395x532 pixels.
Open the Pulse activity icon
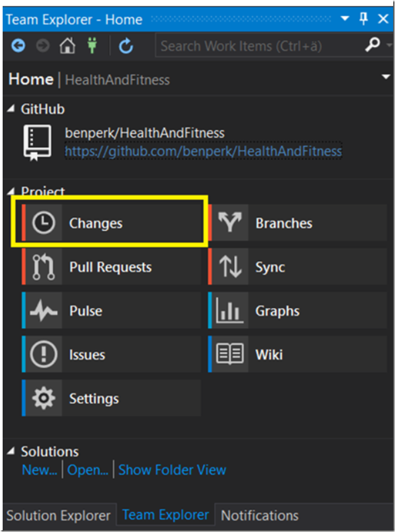pyautogui.click(x=43, y=311)
